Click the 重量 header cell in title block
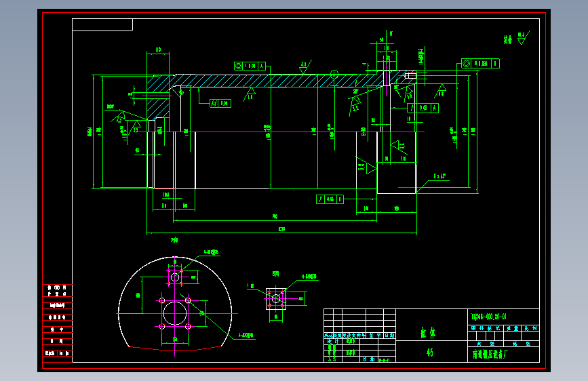This screenshot has width=588, height=381. tap(513, 328)
